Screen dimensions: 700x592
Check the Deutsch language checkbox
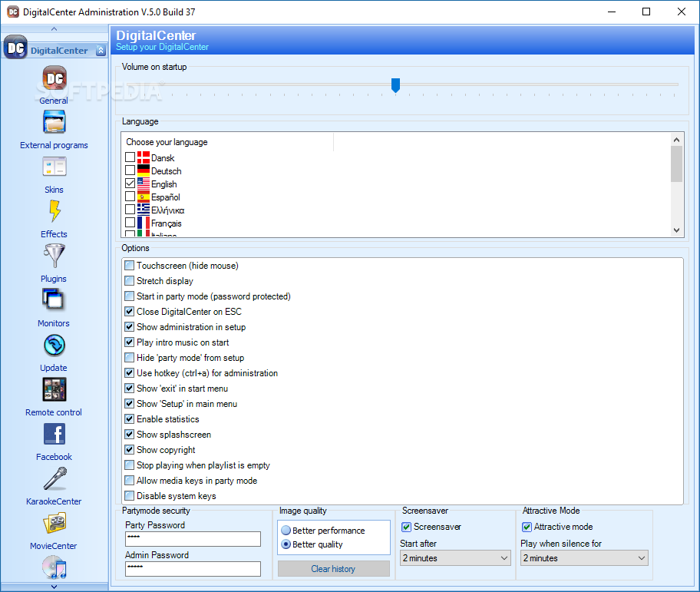tap(130, 170)
